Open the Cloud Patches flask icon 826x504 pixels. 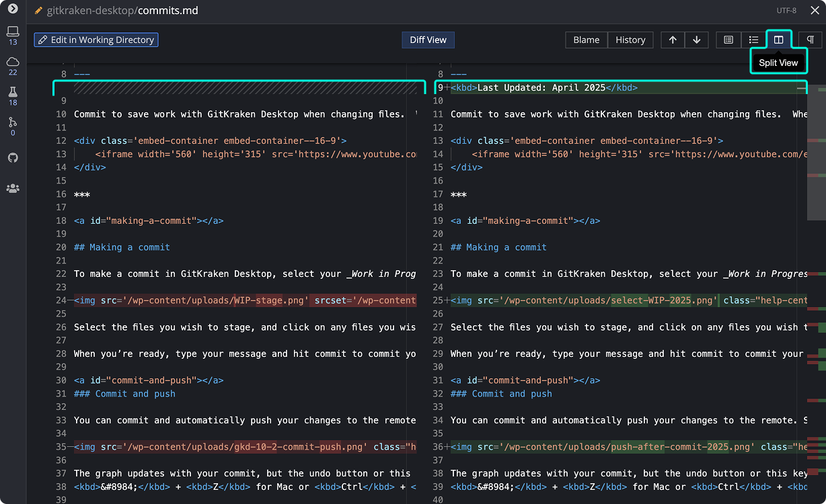(x=12, y=92)
